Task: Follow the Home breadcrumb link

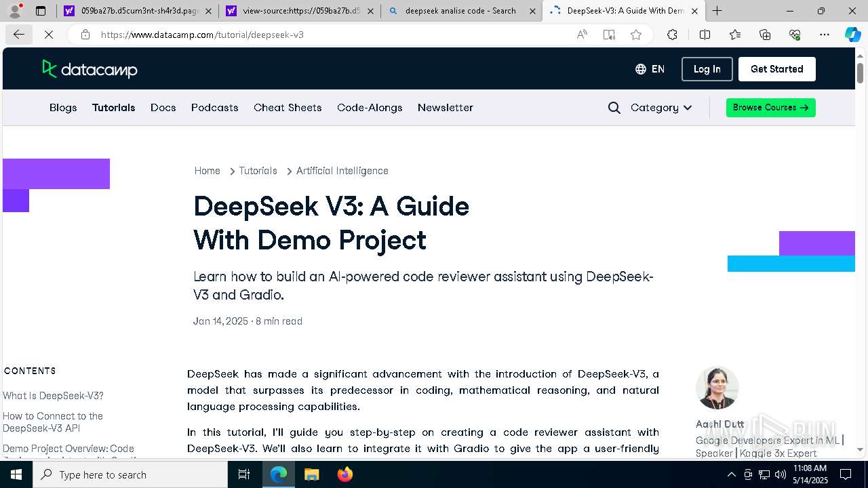Action: [x=208, y=171]
